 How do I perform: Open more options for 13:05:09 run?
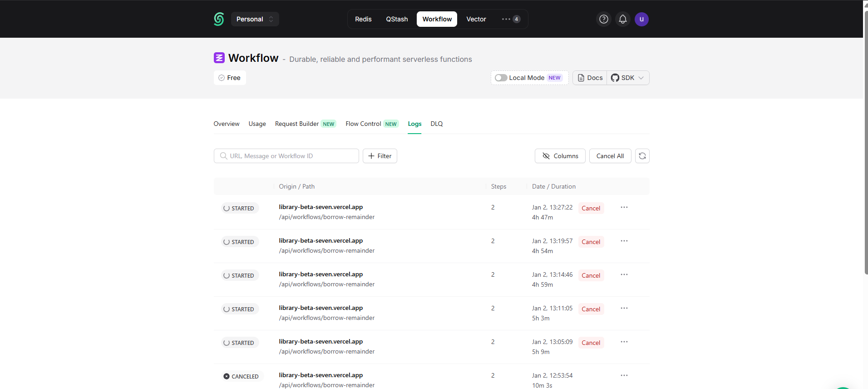pyautogui.click(x=624, y=342)
